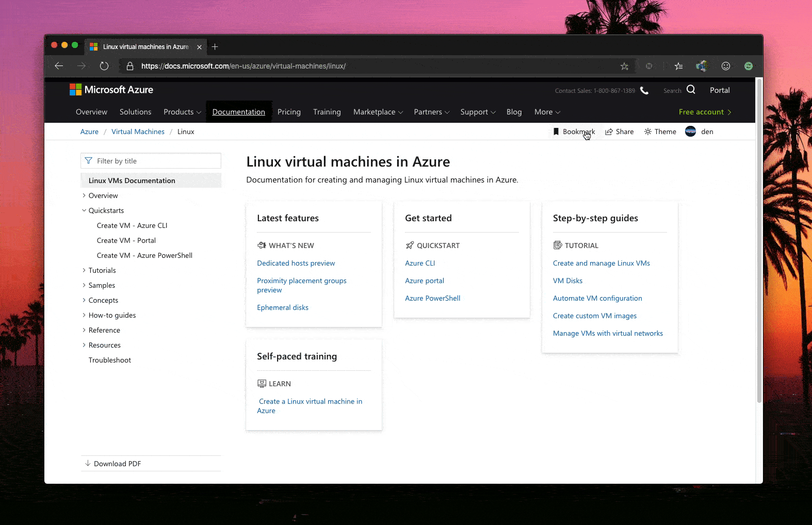812x525 pixels.
Task: Reload the page with refresh icon
Action: point(104,66)
